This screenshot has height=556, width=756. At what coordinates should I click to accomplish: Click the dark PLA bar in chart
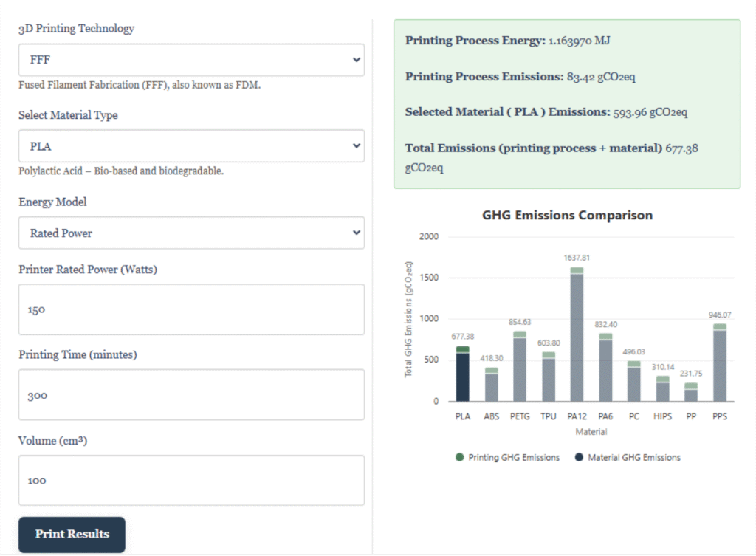(463, 378)
